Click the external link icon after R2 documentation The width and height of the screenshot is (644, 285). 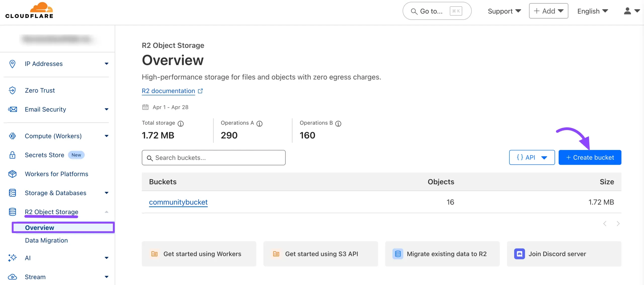[200, 91]
